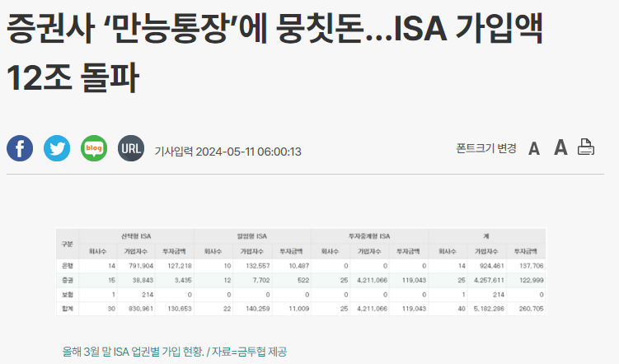Share the article on Facebook
The height and width of the screenshot is (364, 619).
(20, 148)
